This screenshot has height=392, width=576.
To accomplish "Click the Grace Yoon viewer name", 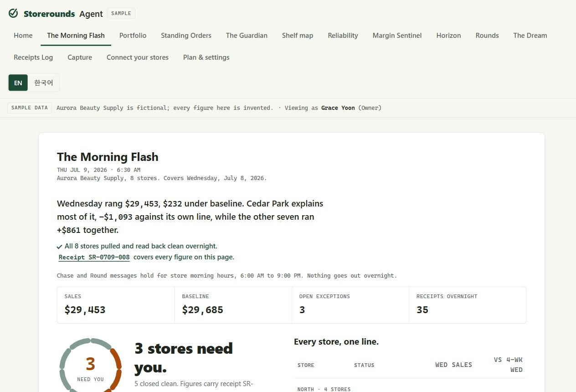I will click(x=338, y=108).
